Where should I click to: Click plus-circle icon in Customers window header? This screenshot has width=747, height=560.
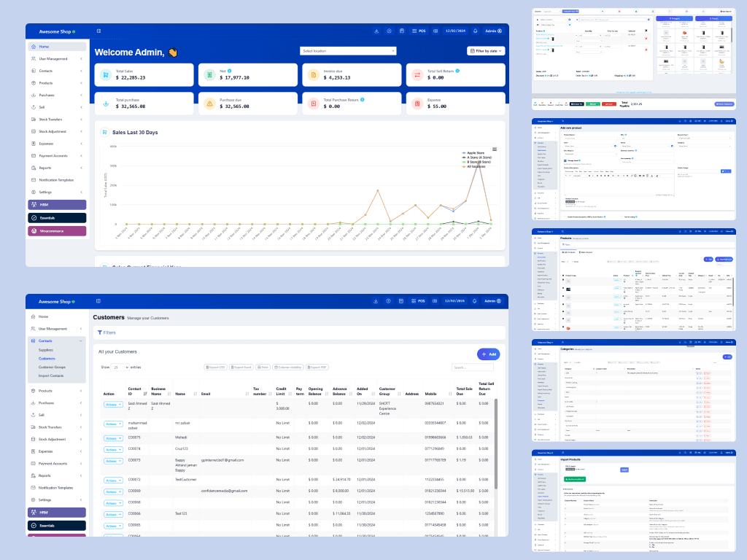[x=388, y=301]
